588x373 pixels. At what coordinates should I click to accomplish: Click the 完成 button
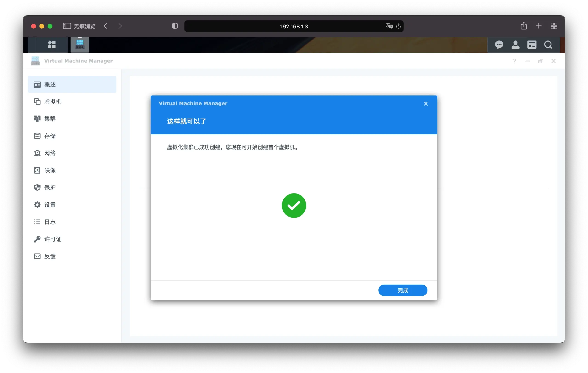point(403,290)
